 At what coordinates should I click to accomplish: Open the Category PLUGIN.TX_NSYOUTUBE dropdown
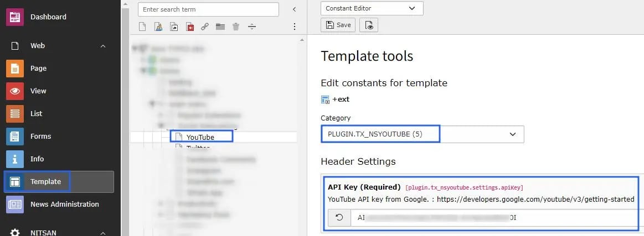click(422, 134)
